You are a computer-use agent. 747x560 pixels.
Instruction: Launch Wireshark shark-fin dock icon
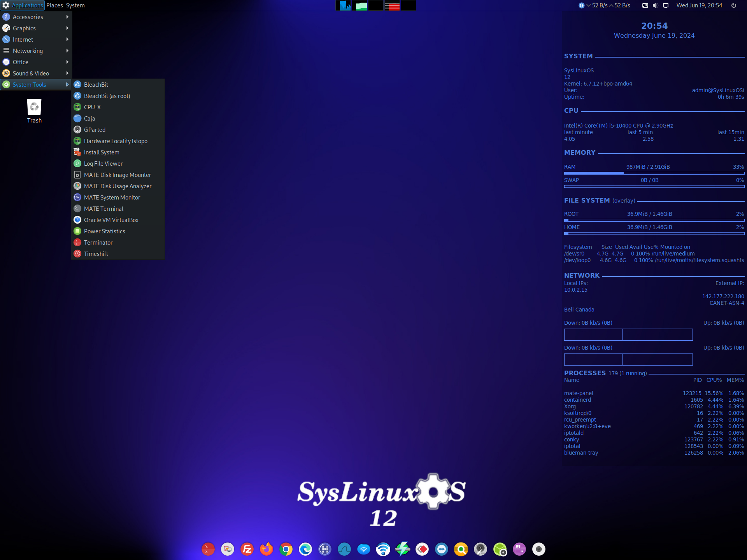(344, 549)
